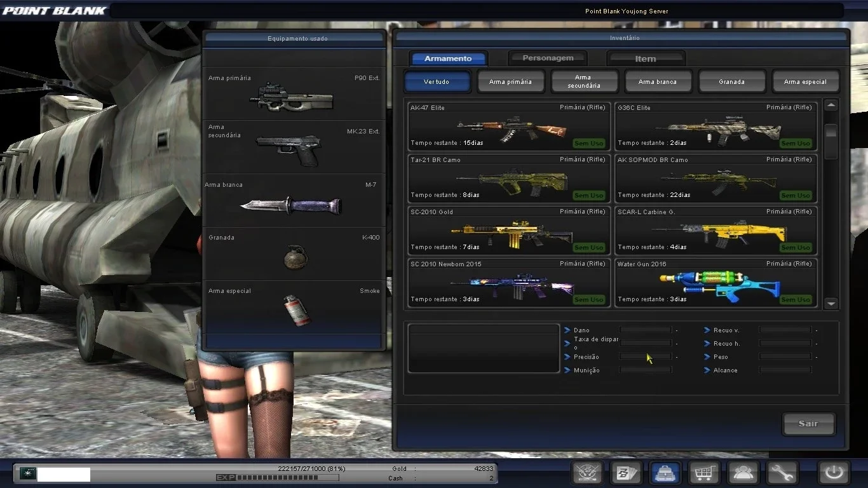
Task: Open the shop cart icon
Action: coord(704,473)
